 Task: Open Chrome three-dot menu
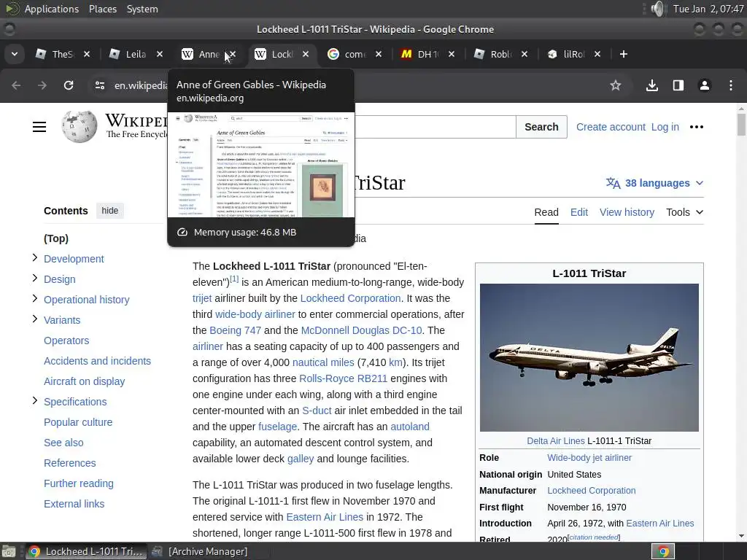pyautogui.click(x=731, y=85)
